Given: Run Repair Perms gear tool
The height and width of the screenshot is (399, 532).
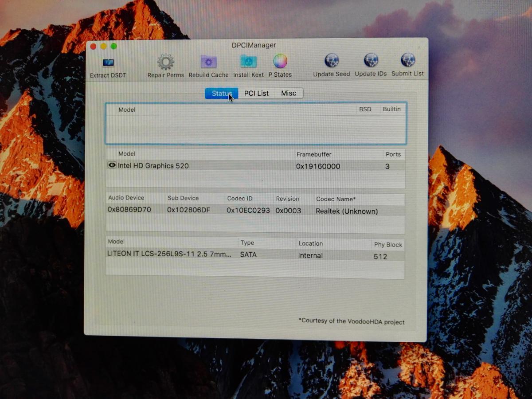Looking at the screenshot, I should (166, 62).
